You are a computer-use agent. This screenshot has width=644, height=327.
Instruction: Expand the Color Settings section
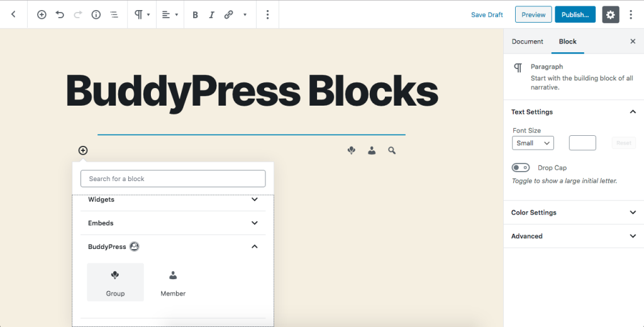pos(574,213)
